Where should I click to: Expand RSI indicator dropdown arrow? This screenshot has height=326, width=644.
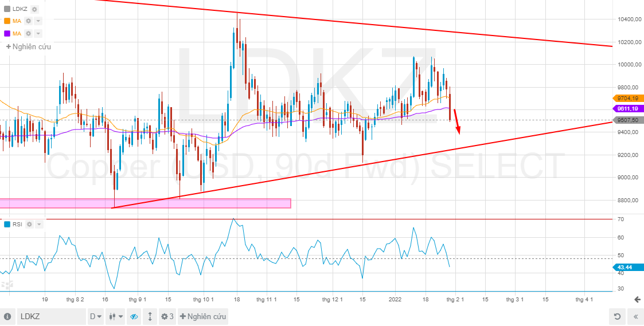(39, 224)
